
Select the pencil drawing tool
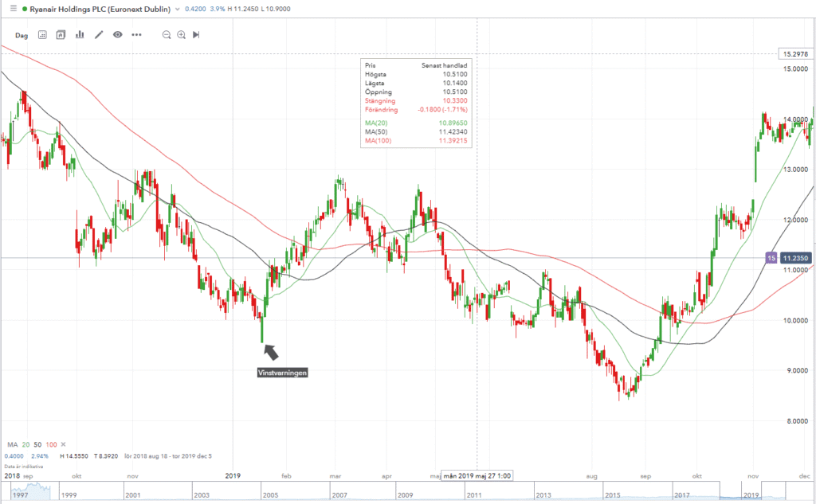(99, 35)
